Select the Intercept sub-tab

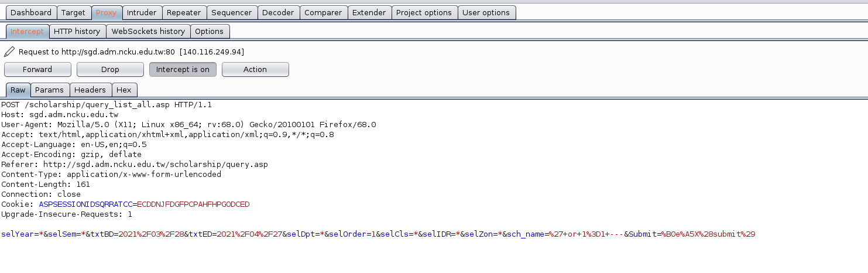coord(27,31)
